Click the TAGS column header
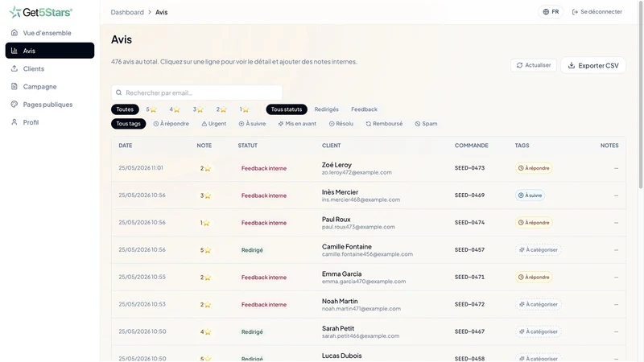The image size is (644, 362). click(522, 146)
